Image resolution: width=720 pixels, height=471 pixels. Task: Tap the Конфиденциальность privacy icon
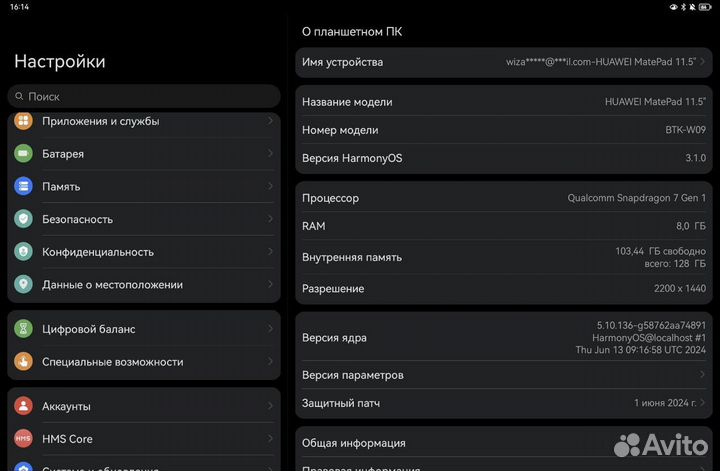click(23, 252)
